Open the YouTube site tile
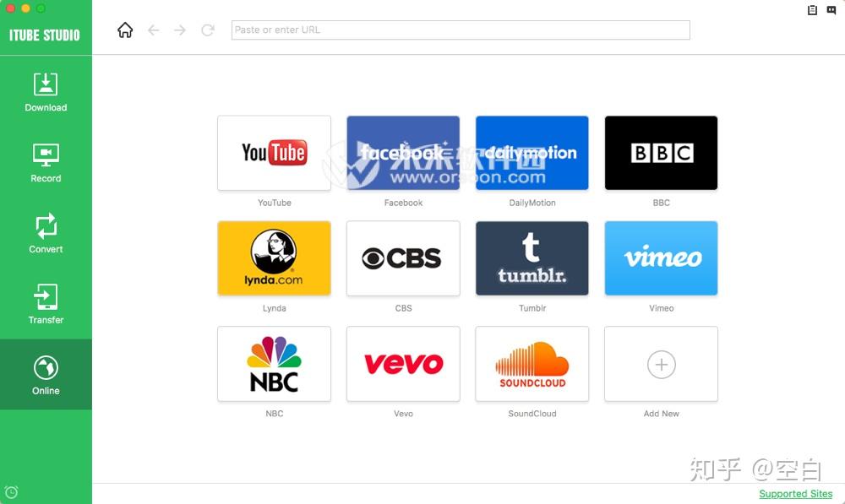This screenshot has width=845, height=504. (275, 153)
